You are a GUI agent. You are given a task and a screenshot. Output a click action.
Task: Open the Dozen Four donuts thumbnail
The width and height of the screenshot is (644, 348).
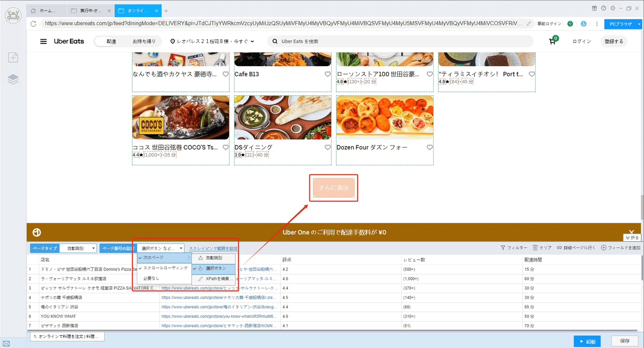pos(385,118)
